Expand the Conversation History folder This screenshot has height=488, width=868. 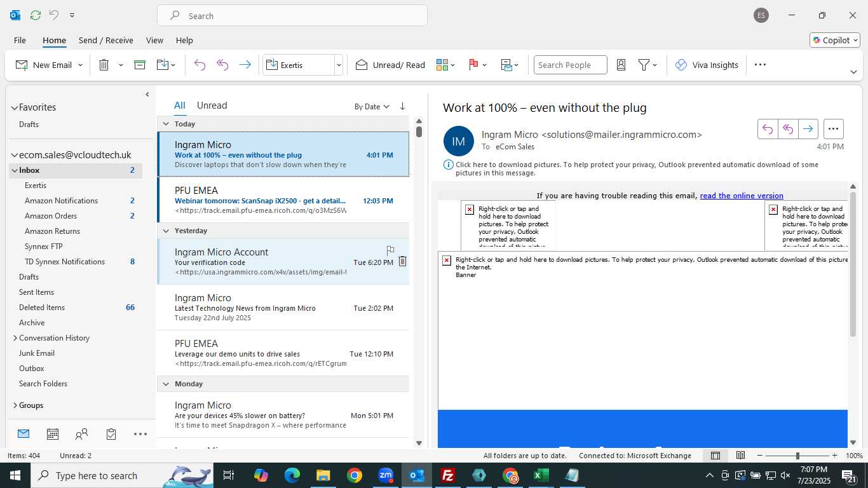pos(15,338)
